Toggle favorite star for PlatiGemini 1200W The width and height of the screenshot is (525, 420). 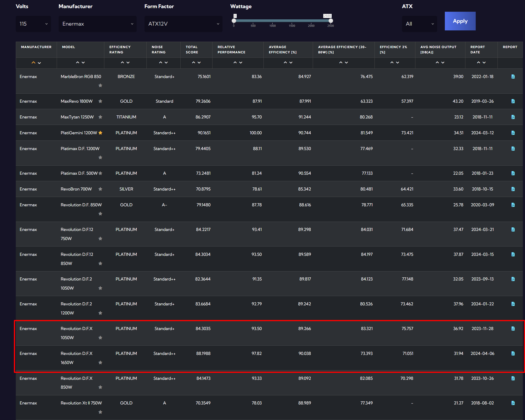point(100,133)
